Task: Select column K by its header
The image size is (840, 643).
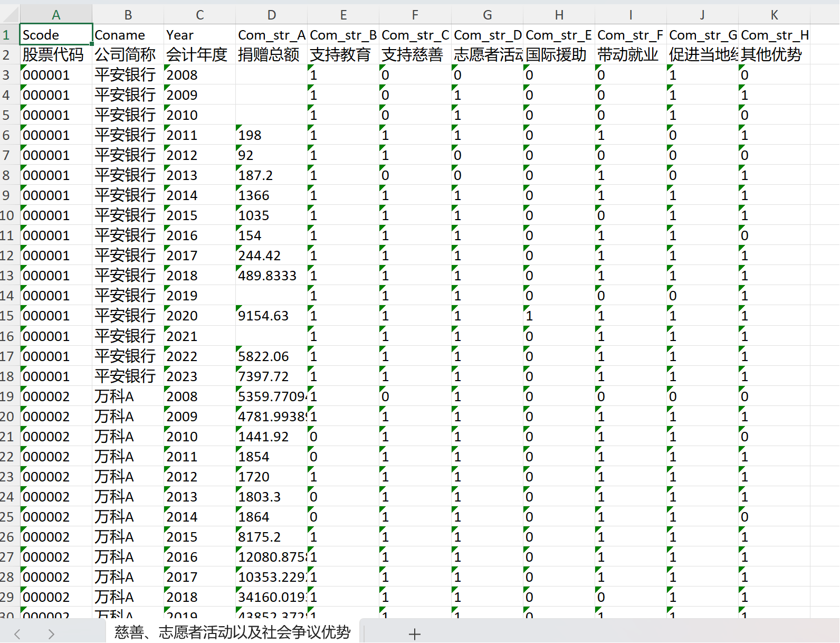Action: click(x=775, y=15)
